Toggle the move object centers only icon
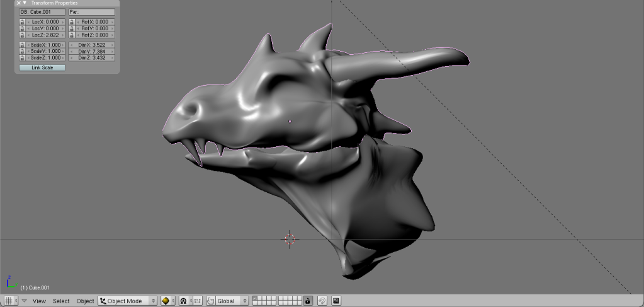 click(x=197, y=301)
